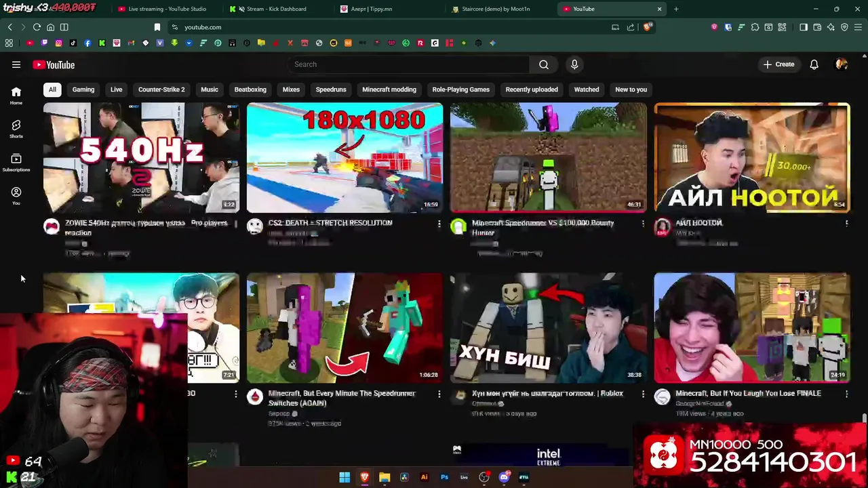
Task: Switch to Stream - Kick Dashboard tab
Action: [x=277, y=9]
